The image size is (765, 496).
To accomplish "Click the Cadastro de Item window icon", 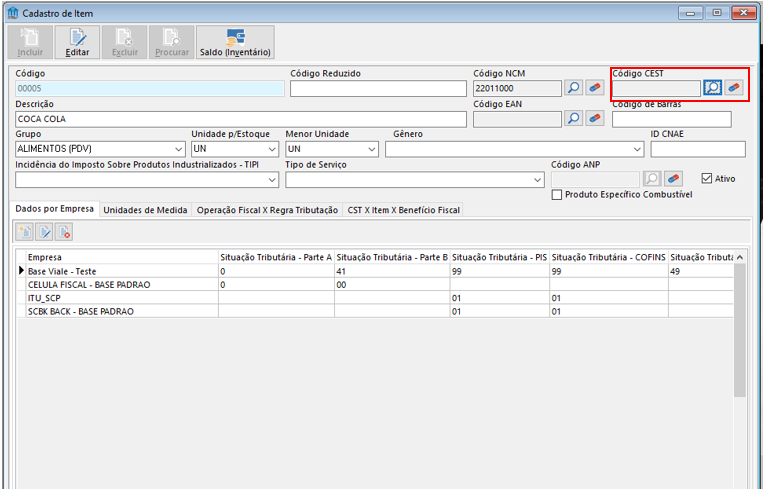I will pyautogui.click(x=13, y=13).
